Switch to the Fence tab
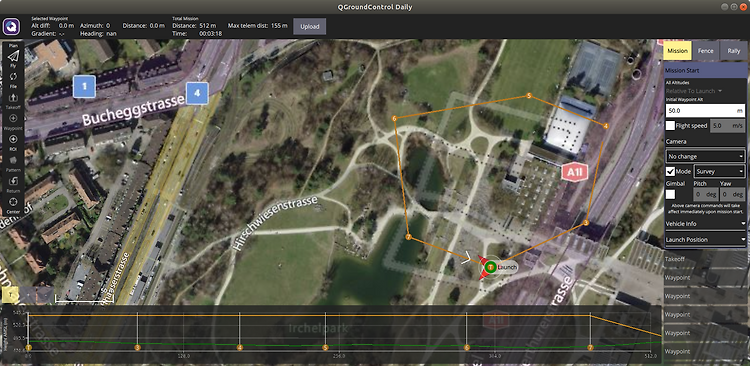 coord(706,51)
